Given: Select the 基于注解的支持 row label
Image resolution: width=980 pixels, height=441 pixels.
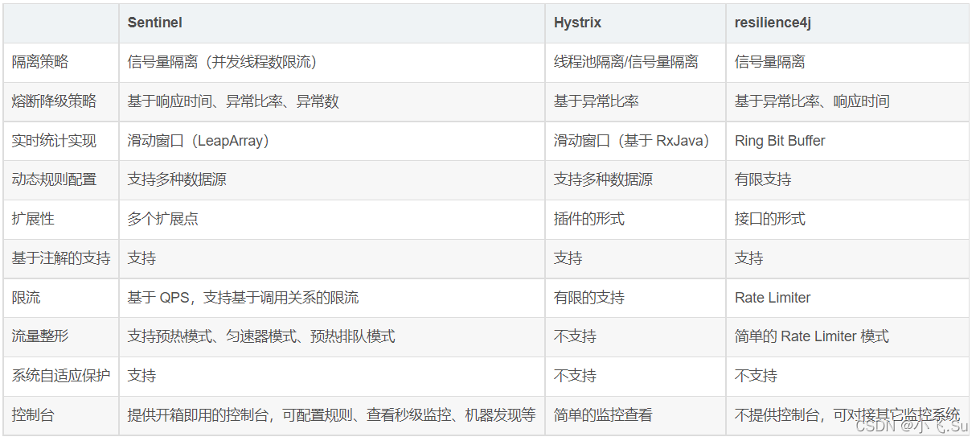Looking at the screenshot, I should pos(61,258).
